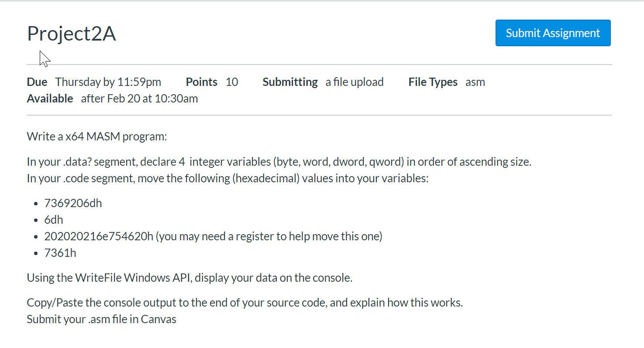This screenshot has width=644, height=348.
Task: Click the WriteFile Windows API instruction line
Action: pos(189,278)
